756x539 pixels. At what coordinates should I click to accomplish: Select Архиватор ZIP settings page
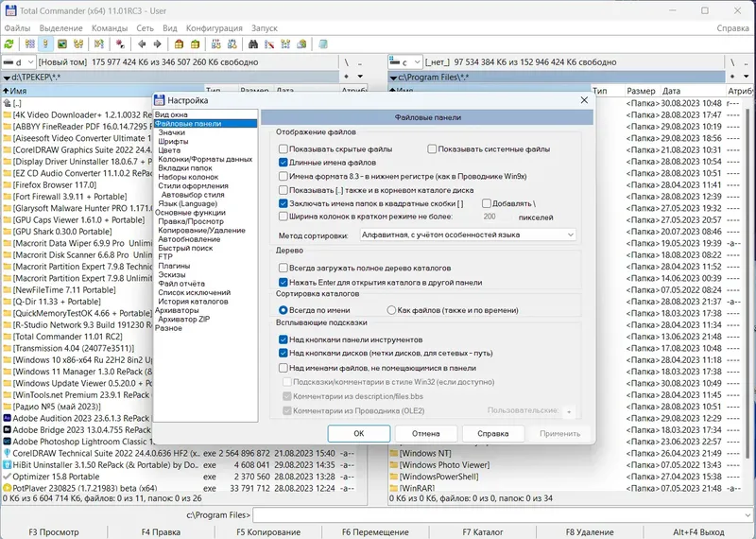pos(183,319)
